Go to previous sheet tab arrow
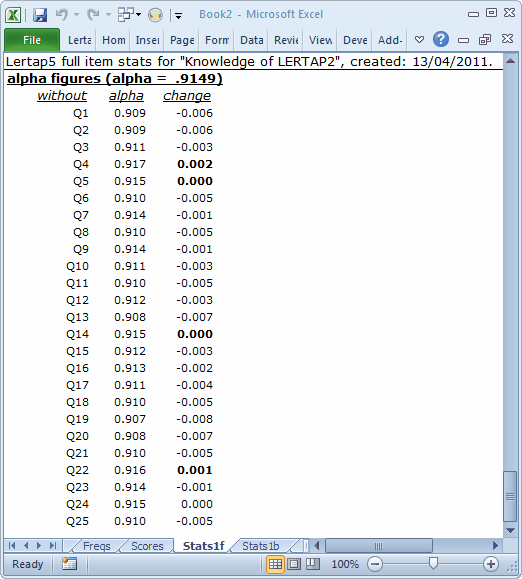This screenshot has height=579, width=522. click(x=26, y=545)
